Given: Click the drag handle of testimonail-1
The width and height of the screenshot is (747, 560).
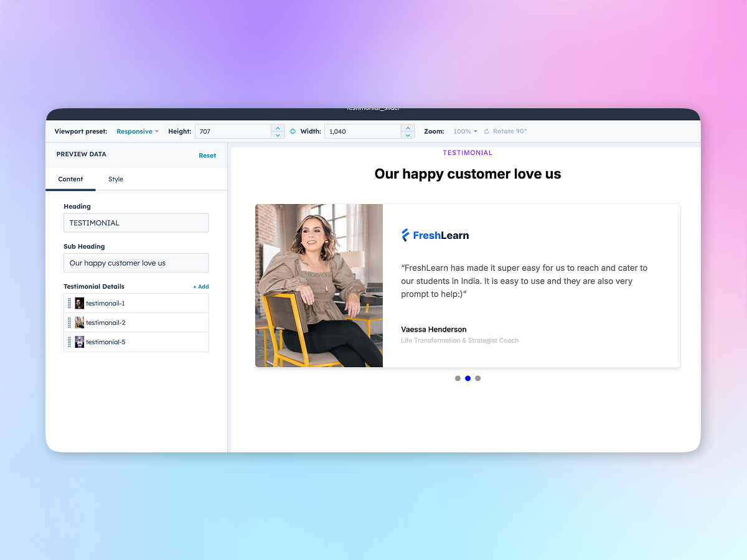Looking at the screenshot, I should (69, 304).
